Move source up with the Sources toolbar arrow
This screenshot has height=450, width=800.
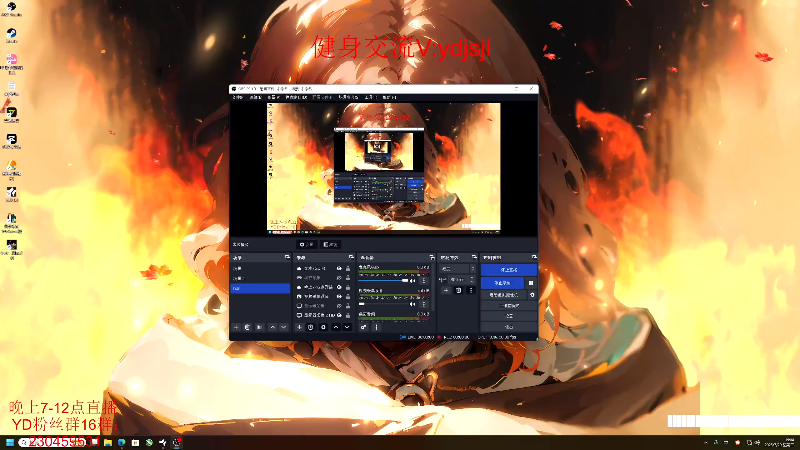(336, 327)
